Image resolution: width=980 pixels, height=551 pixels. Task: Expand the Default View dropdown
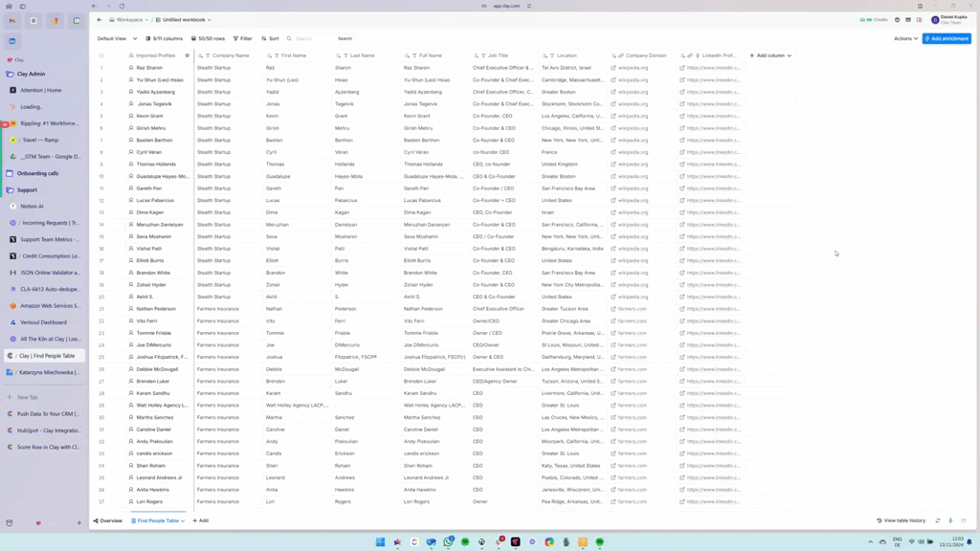coord(117,39)
